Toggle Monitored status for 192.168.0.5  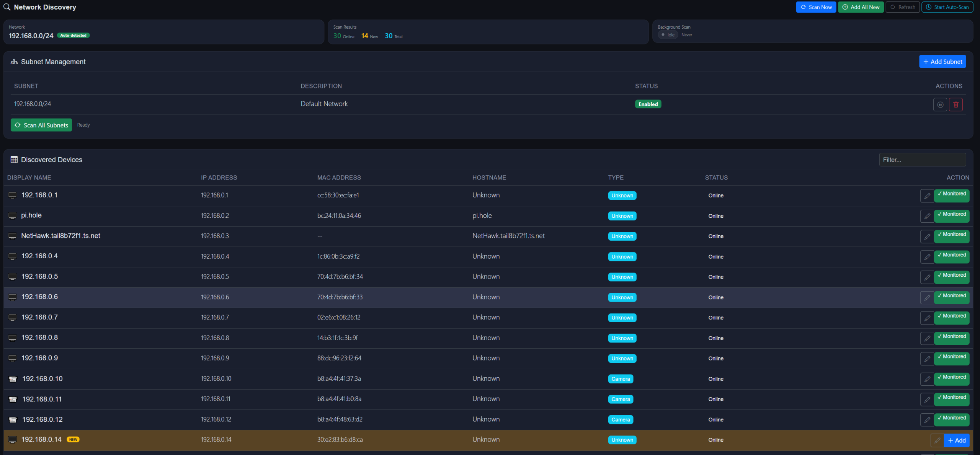pos(951,277)
